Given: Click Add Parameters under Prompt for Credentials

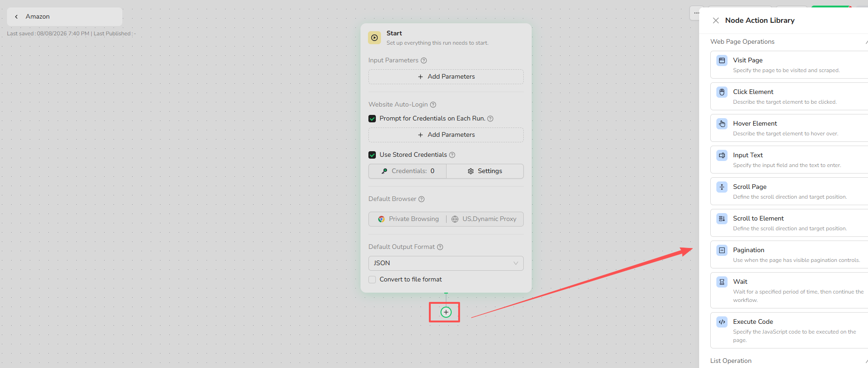Looking at the screenshot, I should [446, 135].
